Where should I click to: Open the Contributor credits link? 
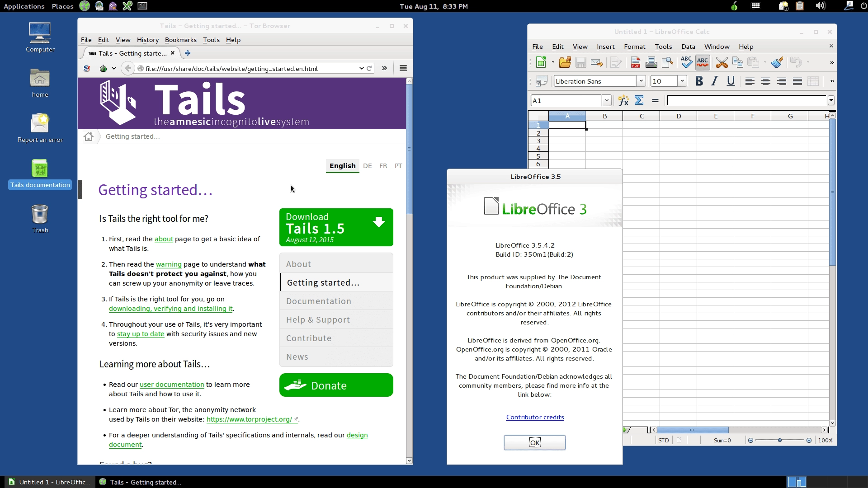pos(535,417)
